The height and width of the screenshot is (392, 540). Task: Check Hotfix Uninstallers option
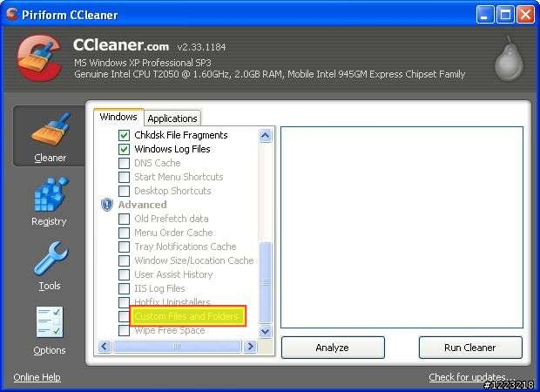pos(124,302)
